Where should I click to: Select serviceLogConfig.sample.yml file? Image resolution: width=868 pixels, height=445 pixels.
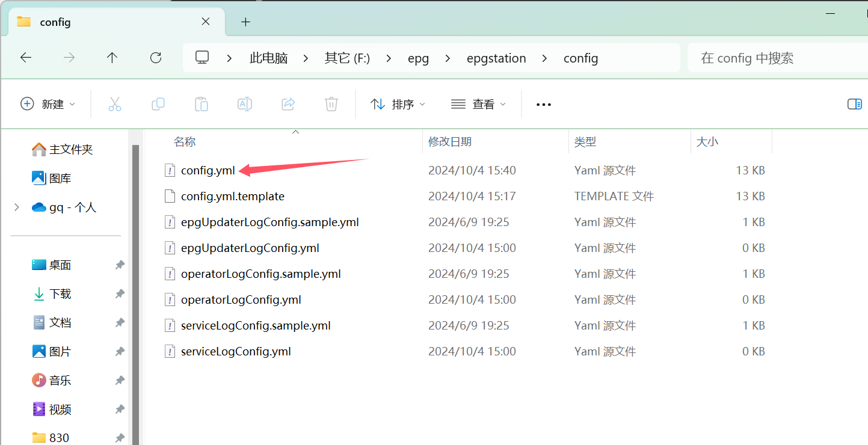[x=256, y=325]
